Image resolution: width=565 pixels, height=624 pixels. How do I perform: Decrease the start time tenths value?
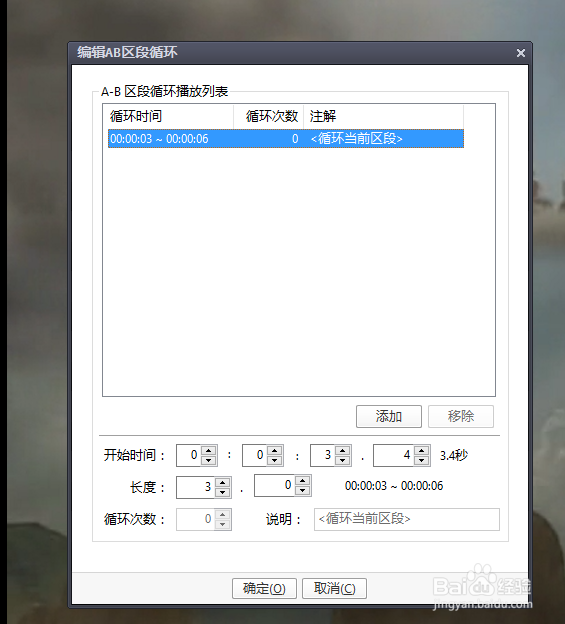421,460
